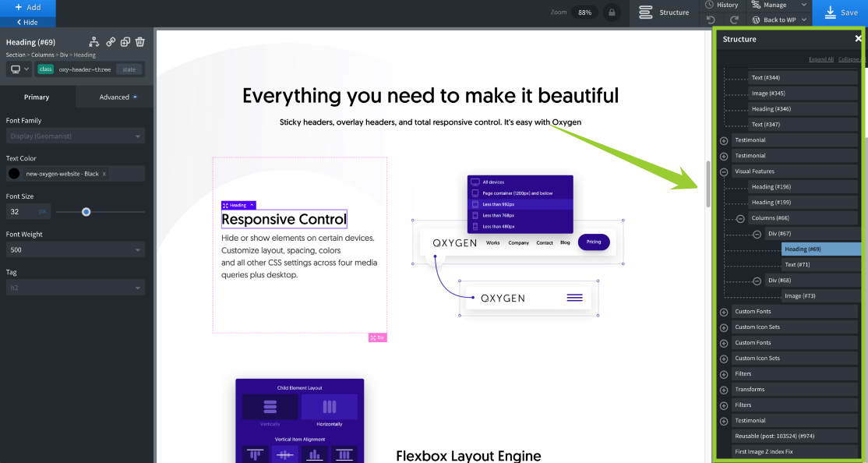Select Heading (#199) in structure tree
Viewport: 868px width, 463px height.
click(x=803, y=202)
